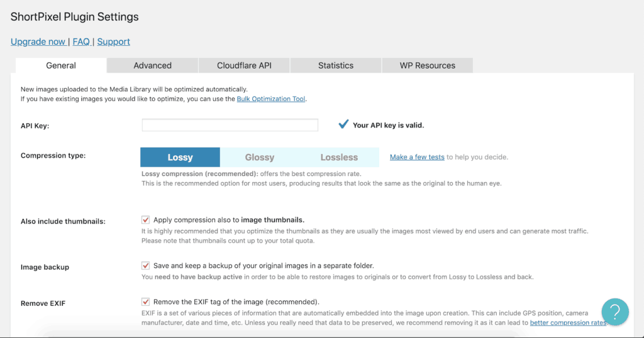Toggle the image thumbnails compression checkbox
The image size is (644, 338).
coord(145,220)
